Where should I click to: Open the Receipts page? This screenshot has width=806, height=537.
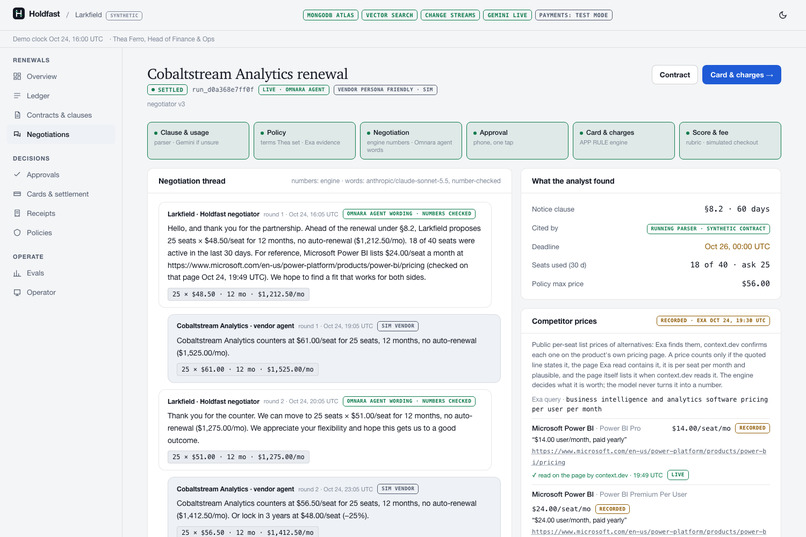(63, 213)
